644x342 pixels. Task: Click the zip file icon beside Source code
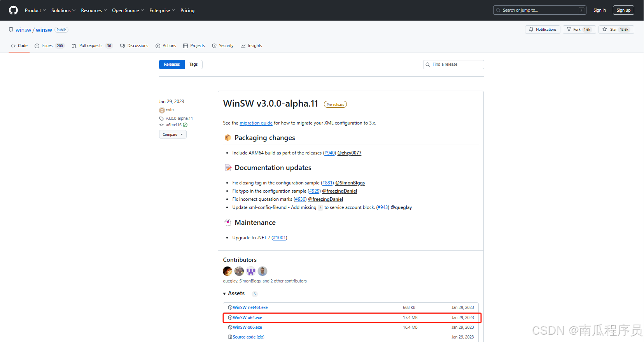coord(230,337)
